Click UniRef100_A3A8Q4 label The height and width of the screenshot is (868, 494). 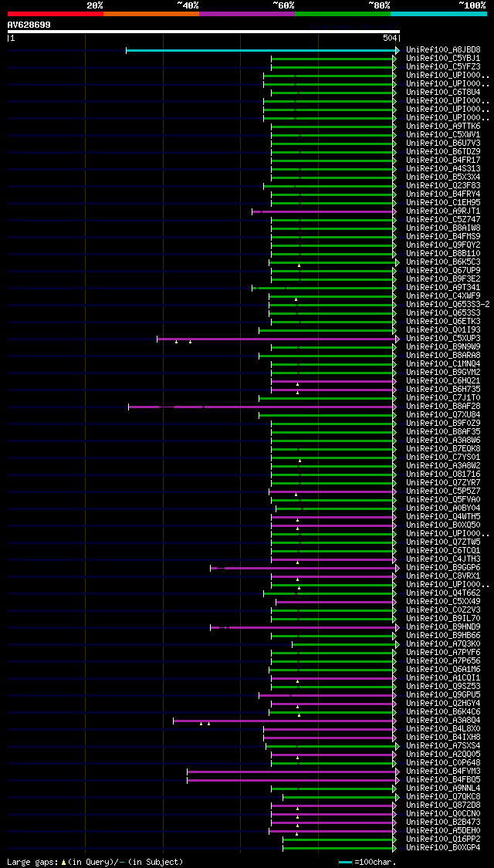[443, 720]
